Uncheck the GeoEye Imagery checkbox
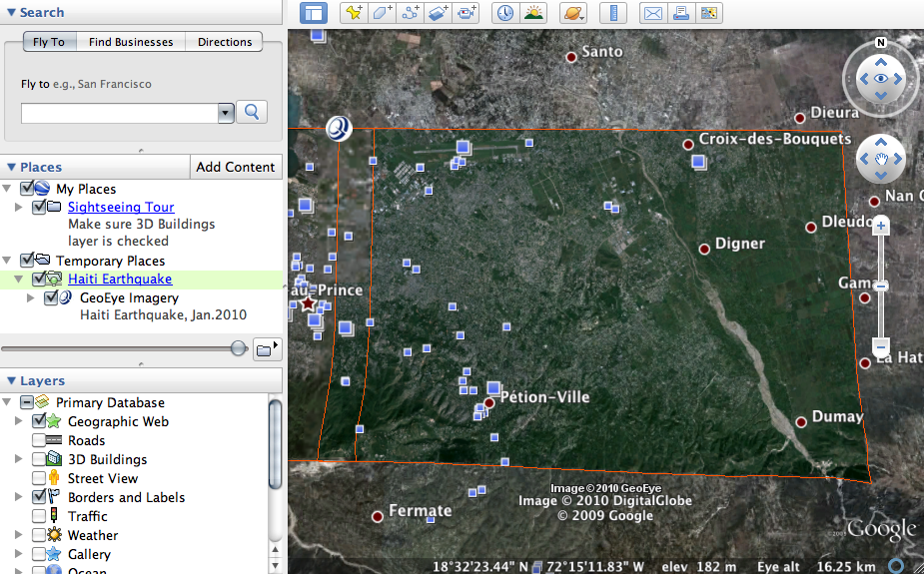The width and height of the screenshot is (924, 574). click(53, 297)
